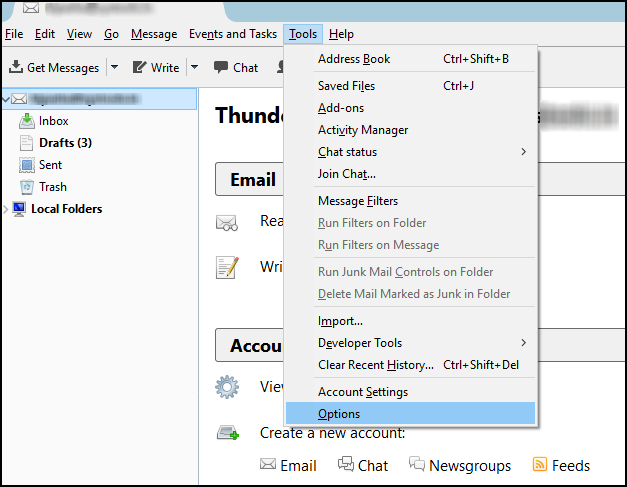Viewport: 627px width, 487px height.
Task: Click the orange Feeds RSS icon
Action: point(539,464)
